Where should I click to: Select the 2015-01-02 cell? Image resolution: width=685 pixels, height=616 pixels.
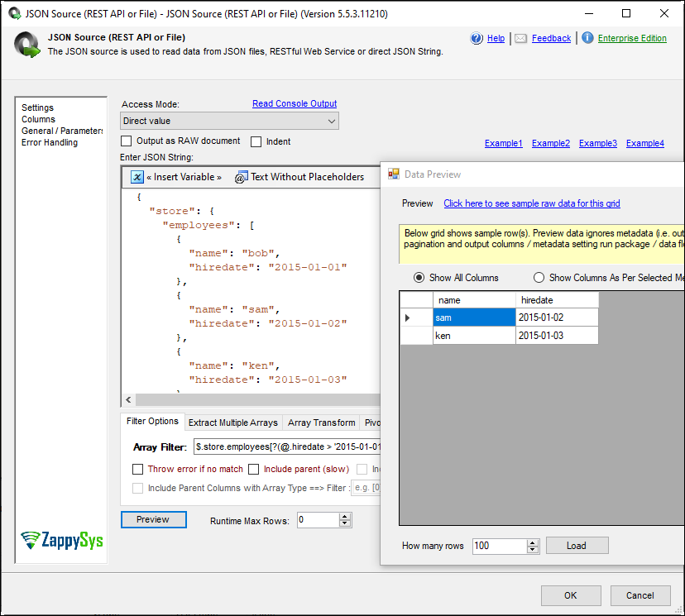(557, 318)
